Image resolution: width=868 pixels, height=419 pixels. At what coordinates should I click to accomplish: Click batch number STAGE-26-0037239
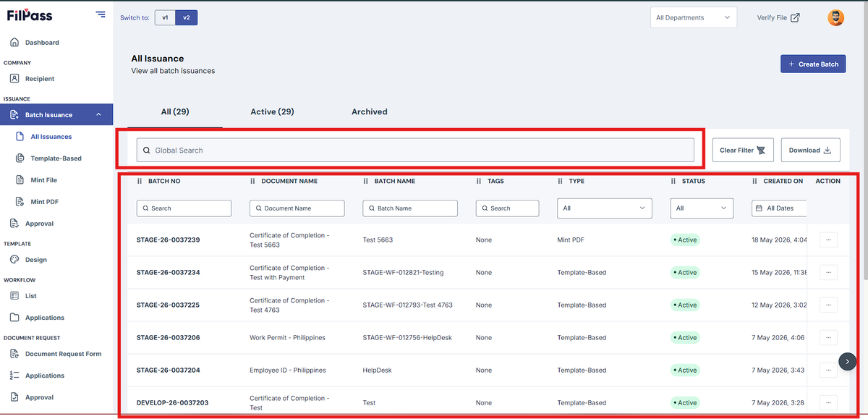click(x=168, y=240)
